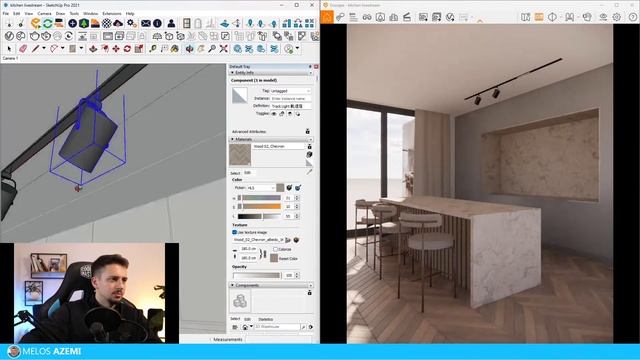Viewport: 640px width, 360px height.
Task: Adjust the orange S saturation slider
Action: click(x=260, y=207)
